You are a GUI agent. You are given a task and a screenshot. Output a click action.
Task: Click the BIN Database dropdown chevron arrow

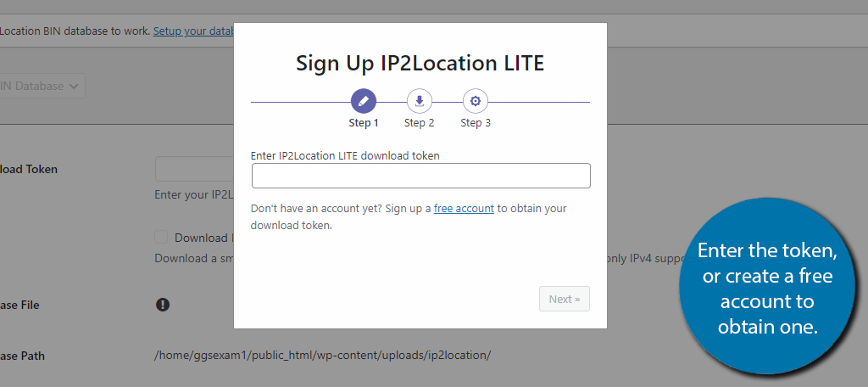point(75,87)
